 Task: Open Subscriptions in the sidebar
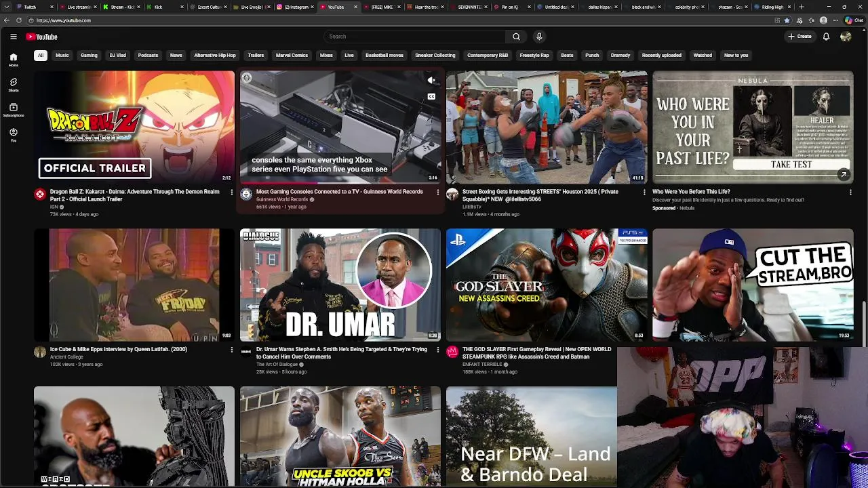click(13, 110)
